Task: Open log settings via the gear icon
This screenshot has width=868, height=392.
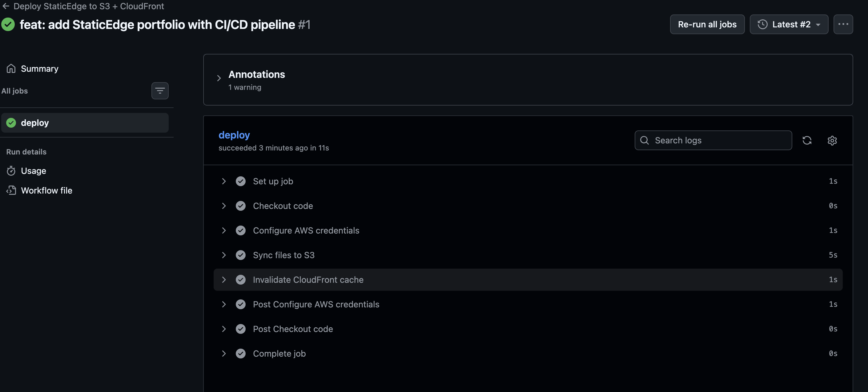Action: tap(832, 140)
